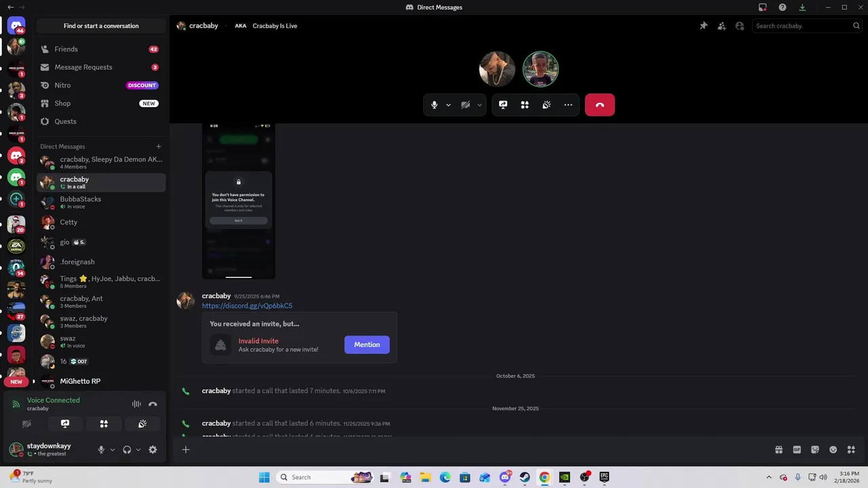Open Cetty direct message
The image size is (868, 488).
pos(101,222)
